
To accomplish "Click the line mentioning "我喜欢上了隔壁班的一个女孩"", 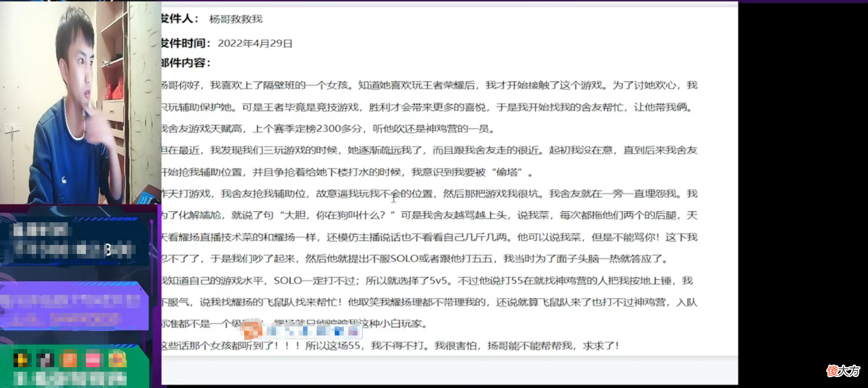I will click(x=429, y=85).
